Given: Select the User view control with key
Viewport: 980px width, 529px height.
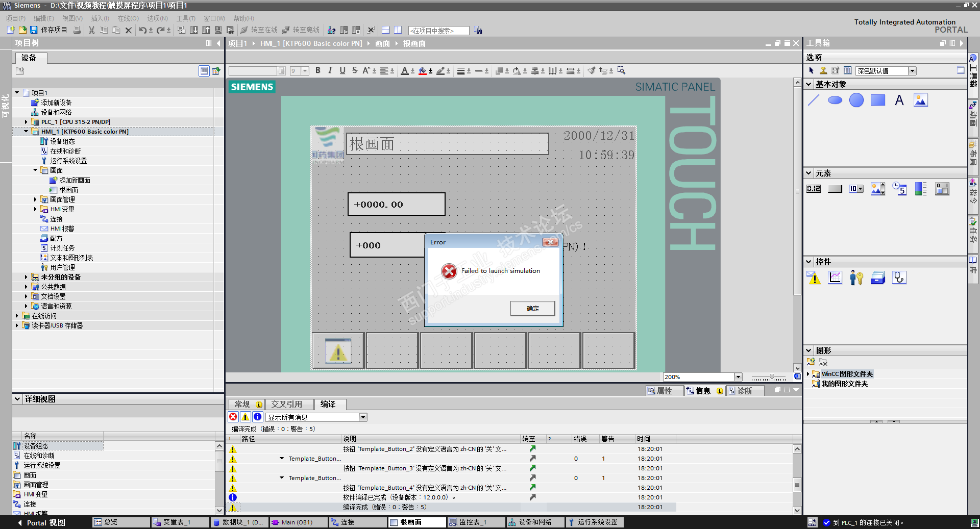Looking at the screenshot, I should (856, 278).
